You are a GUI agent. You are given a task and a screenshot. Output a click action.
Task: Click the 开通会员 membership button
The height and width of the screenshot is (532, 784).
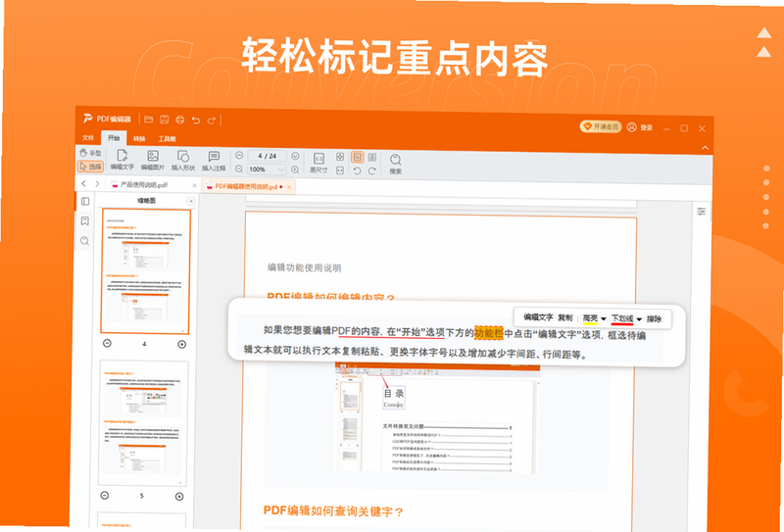pos(601,126)
